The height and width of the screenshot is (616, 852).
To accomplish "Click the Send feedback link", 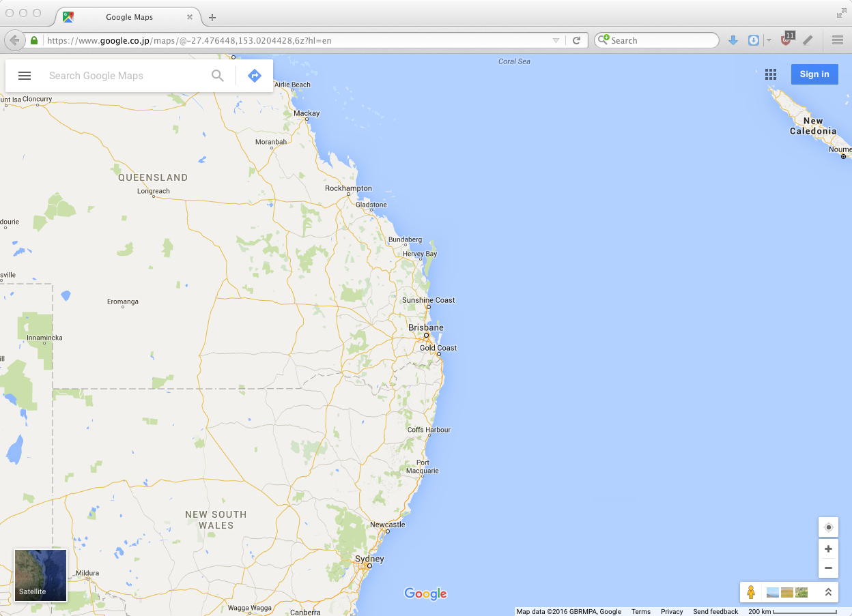I will tap(715, 612).
